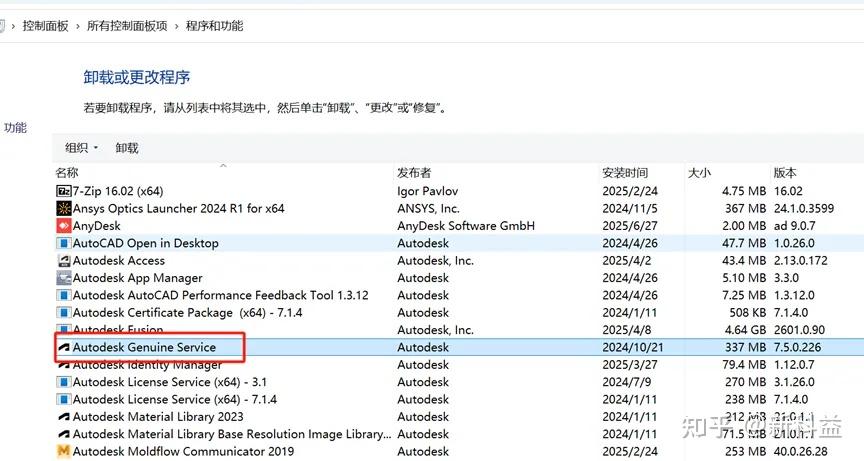Screen dimensions: 864x461
Task: Select the Autodesk App Manager entry
Action: [137, 278]
